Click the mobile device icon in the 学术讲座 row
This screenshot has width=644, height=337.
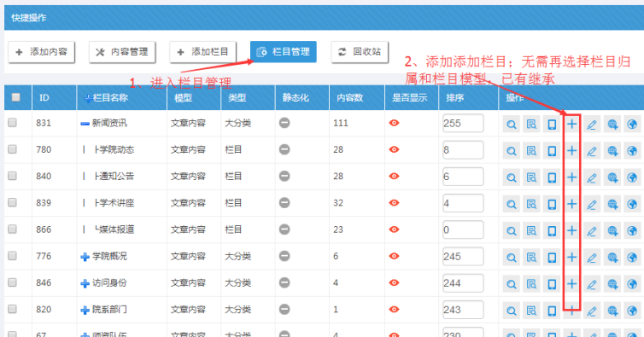[552, 204]
